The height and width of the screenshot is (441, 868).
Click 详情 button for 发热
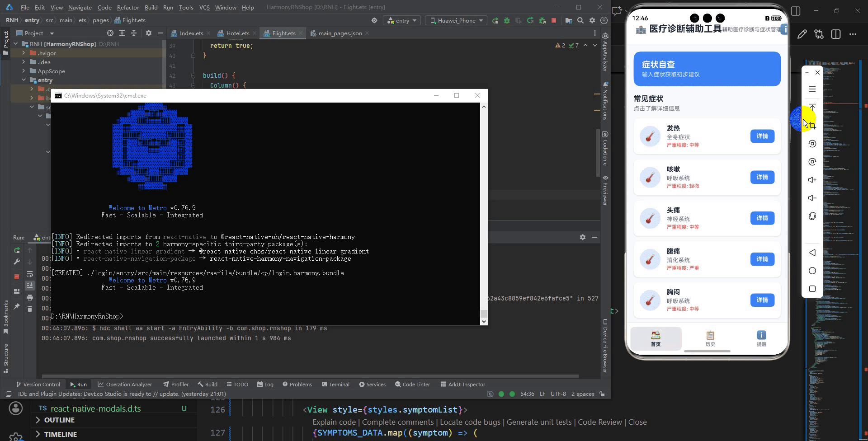pos(762,136)
